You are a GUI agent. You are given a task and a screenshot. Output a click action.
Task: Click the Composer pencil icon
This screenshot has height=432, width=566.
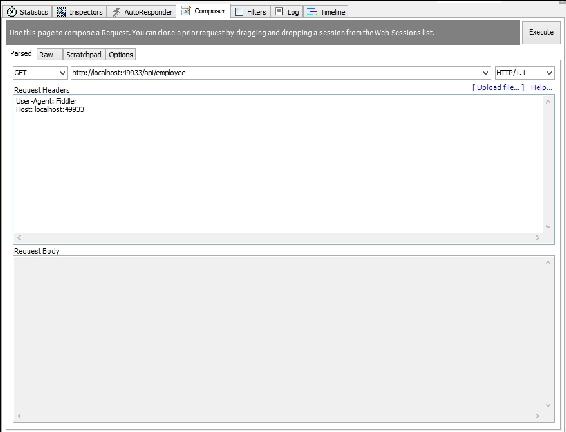[x=186, y=11]
